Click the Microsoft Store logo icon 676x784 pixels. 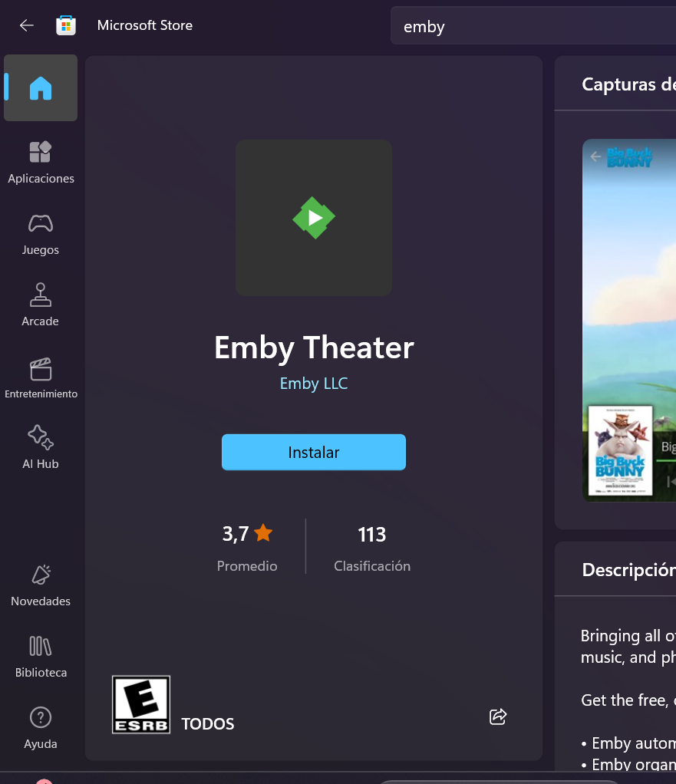pos(66,25)
